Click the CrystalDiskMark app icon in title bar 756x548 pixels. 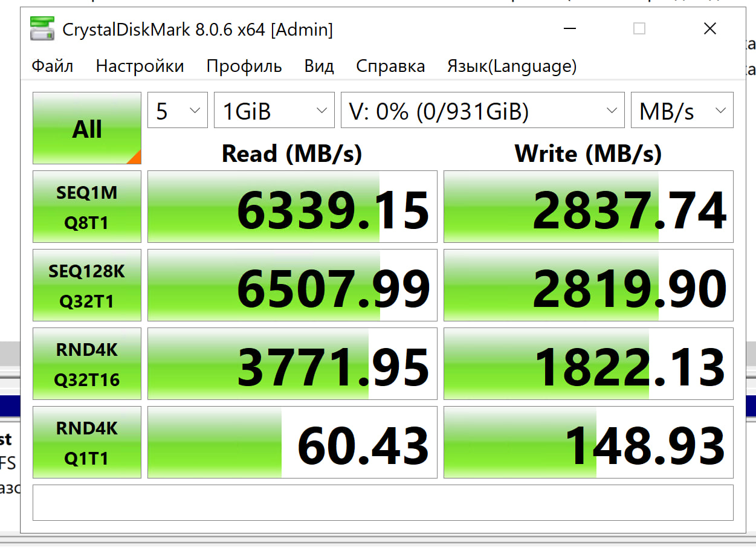tap(42, 29)
